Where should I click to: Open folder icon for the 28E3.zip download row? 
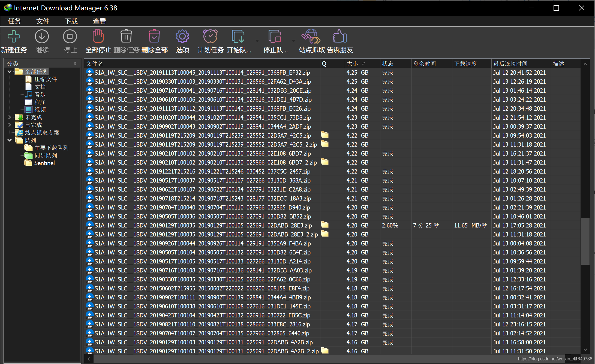324,225
